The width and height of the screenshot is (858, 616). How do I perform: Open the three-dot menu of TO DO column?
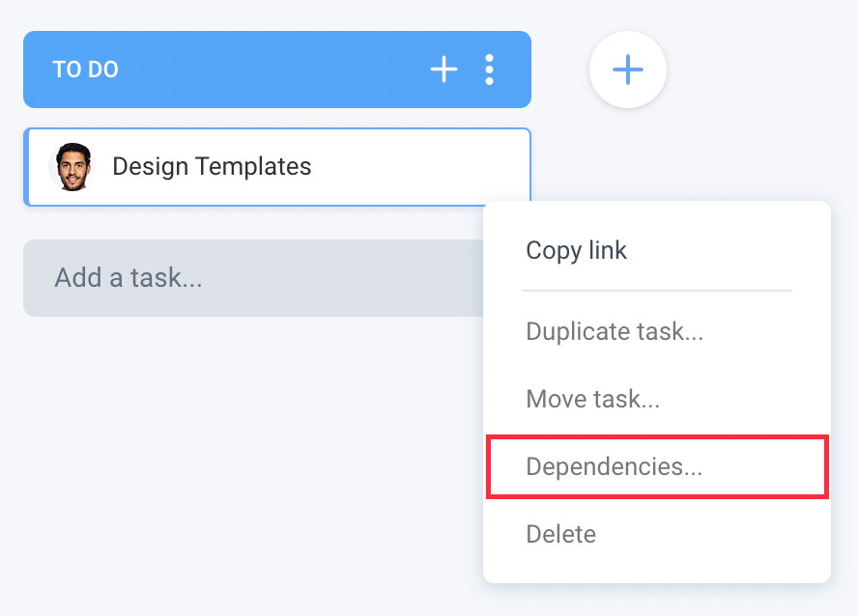click(x=489, y=70)
